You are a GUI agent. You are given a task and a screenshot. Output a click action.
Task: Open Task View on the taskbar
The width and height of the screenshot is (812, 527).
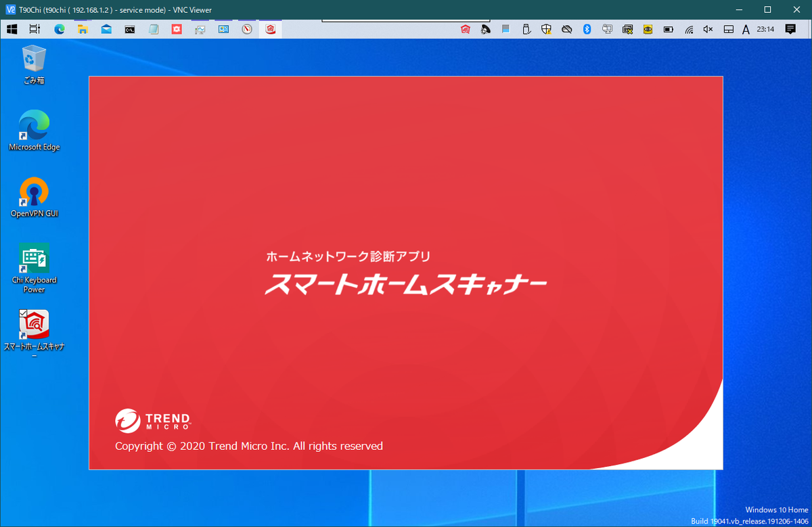click(35, 29)
